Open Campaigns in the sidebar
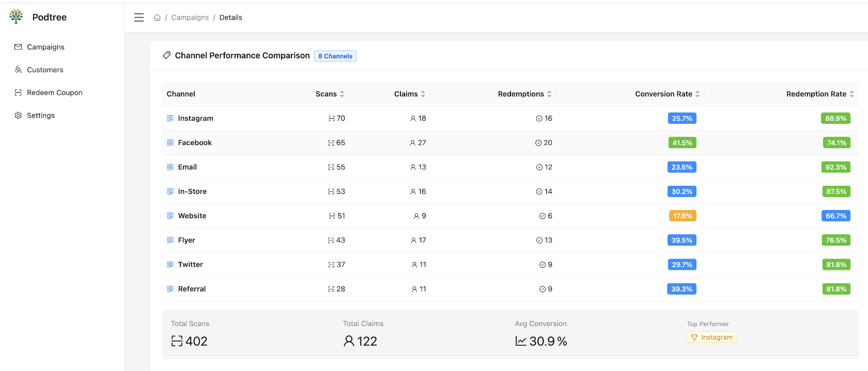This screenshot has width=868, height=371. coord(45,47)
